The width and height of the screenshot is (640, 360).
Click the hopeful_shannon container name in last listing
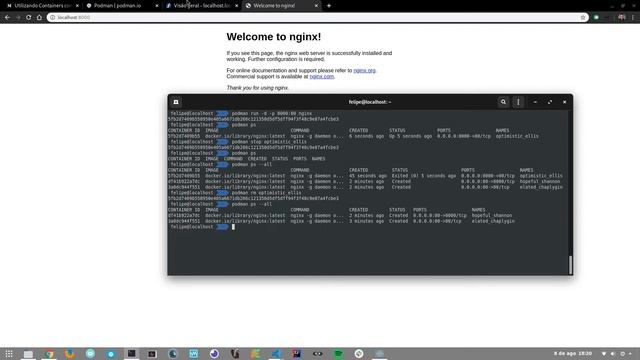pos(492,216)
